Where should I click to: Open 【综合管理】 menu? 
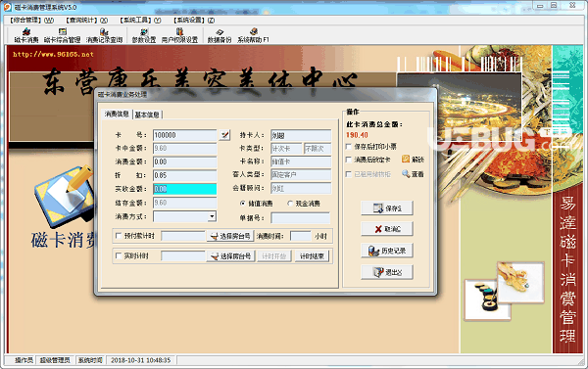click(32, 21)
